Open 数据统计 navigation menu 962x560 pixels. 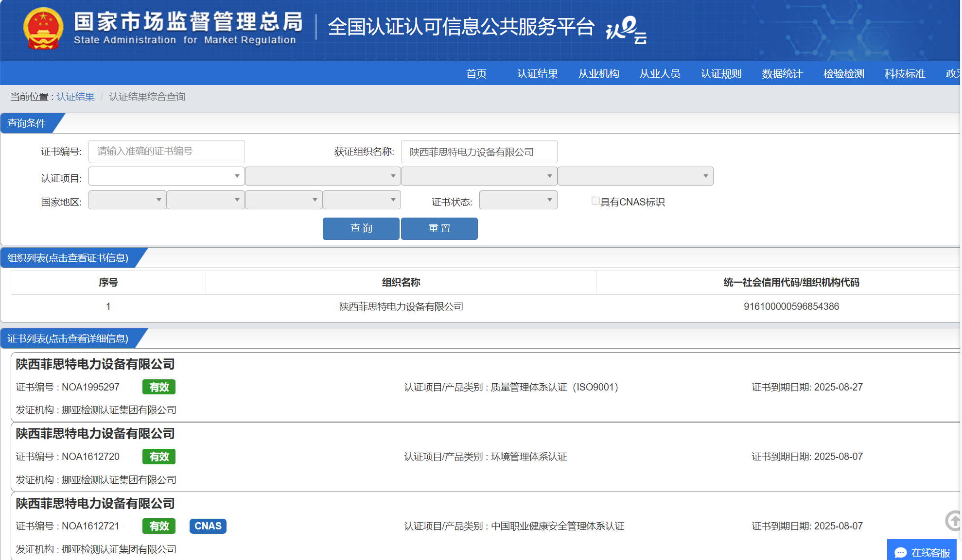coord(783,73)
